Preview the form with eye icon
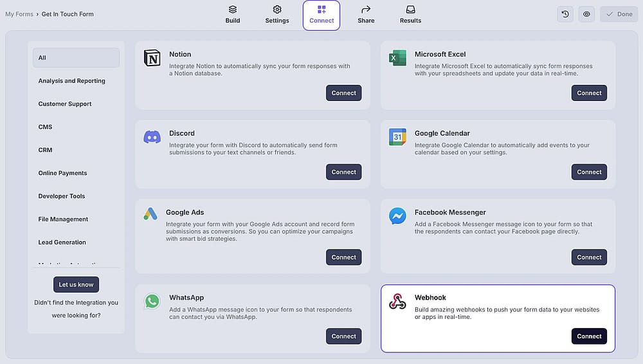This screenshot has width=643, height=364. point(586,14)
